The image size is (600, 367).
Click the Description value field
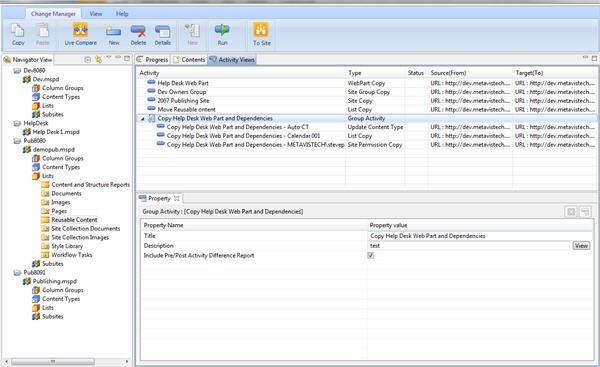coord(470,246)
